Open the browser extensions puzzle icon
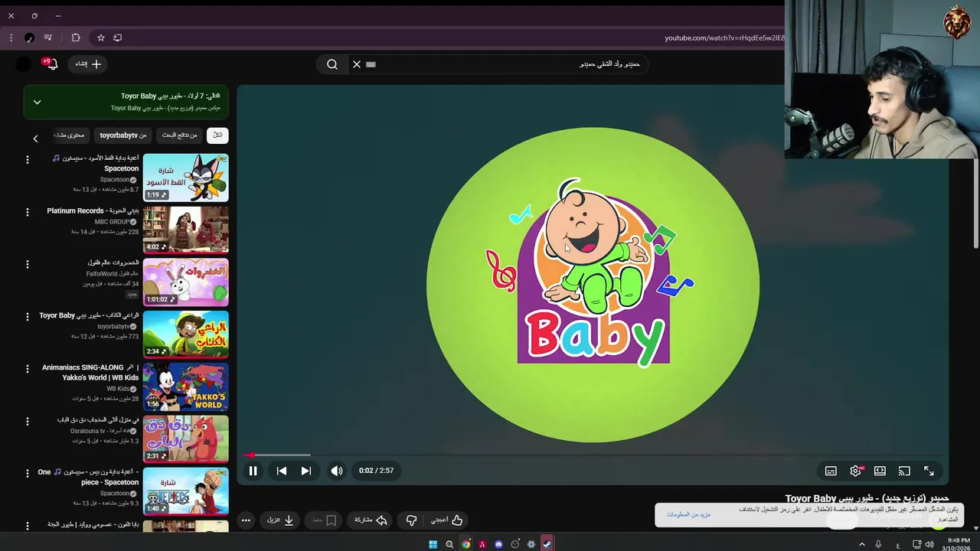Screen dimensions: 980x551 (76, 37)
